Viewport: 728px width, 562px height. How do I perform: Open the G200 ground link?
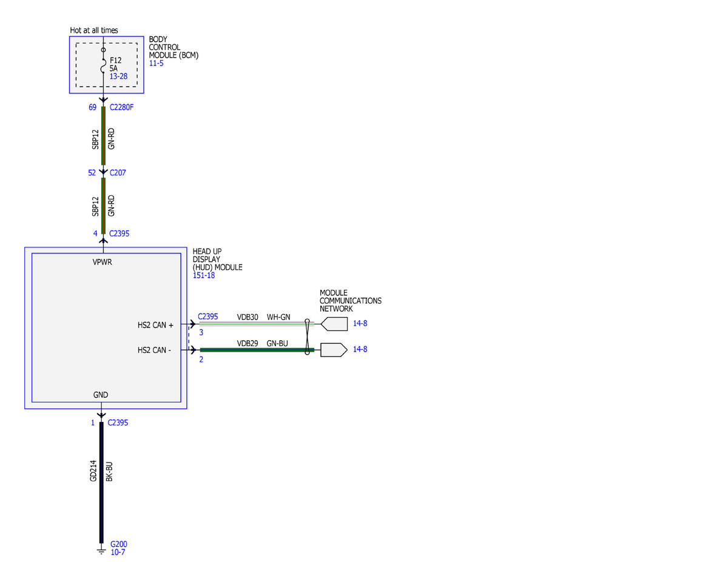[x=119, y=544]
